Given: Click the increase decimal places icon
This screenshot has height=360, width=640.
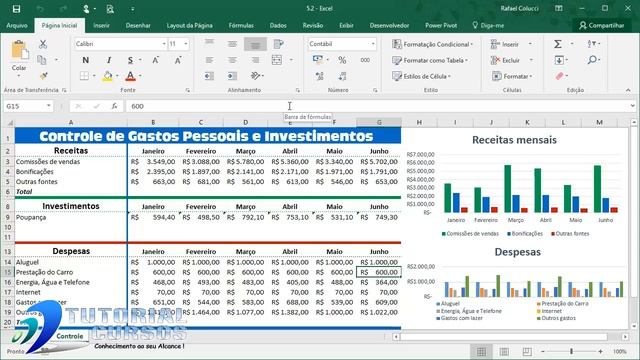Looking at the screenshot, I should tap(320, 76).
